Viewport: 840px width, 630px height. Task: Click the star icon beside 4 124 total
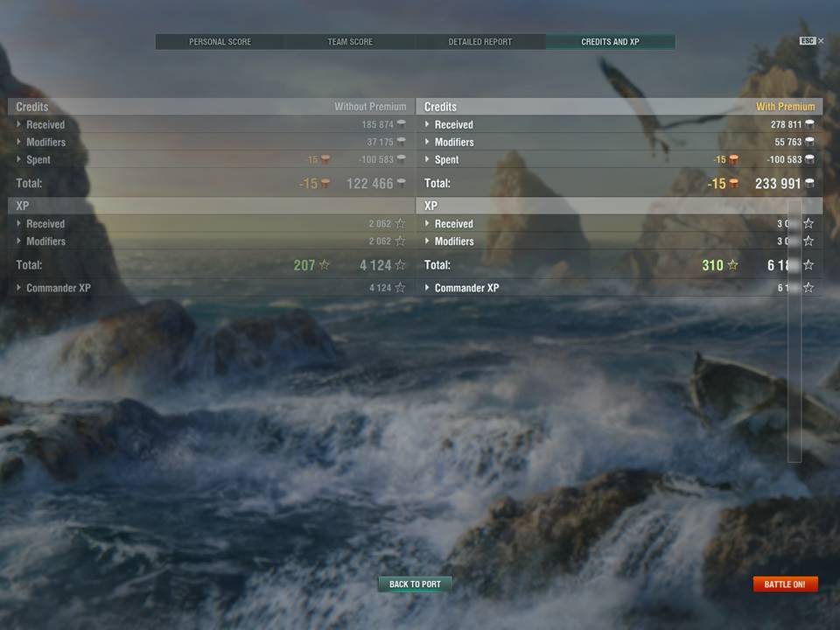click(x=400, y=264)
